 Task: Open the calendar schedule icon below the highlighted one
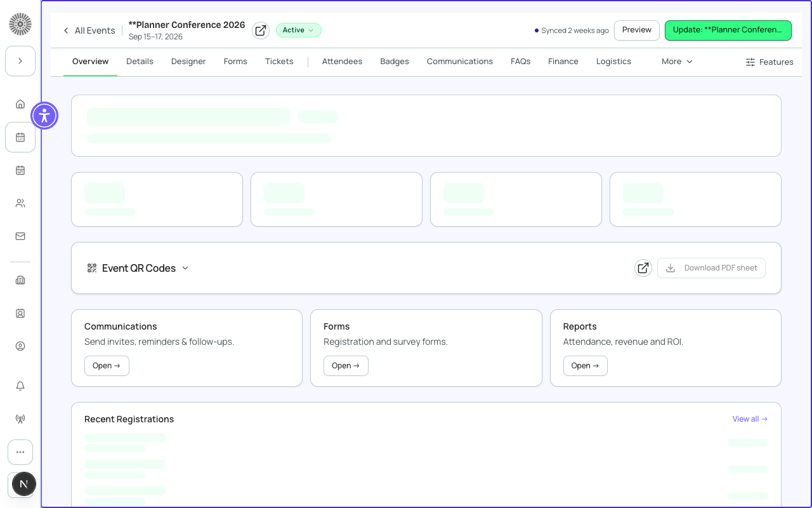20,170
